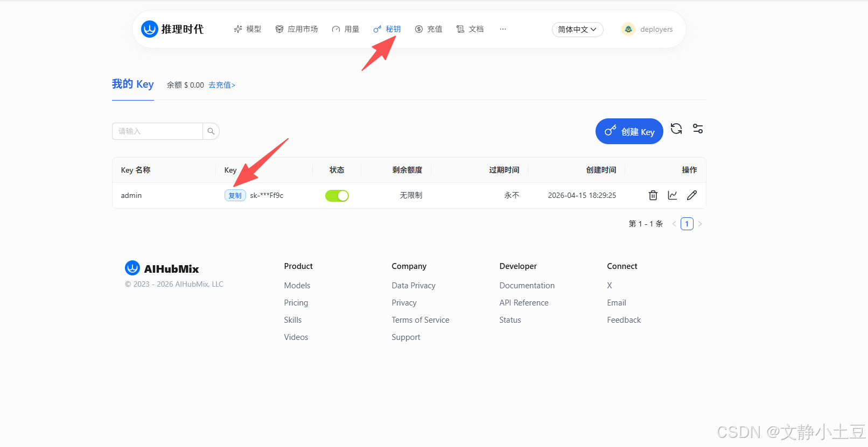Open the Pricing footer link
Image resolution: width=868 pixels, height=447 pixels.
pyautogui.click(x=296, y=303)
